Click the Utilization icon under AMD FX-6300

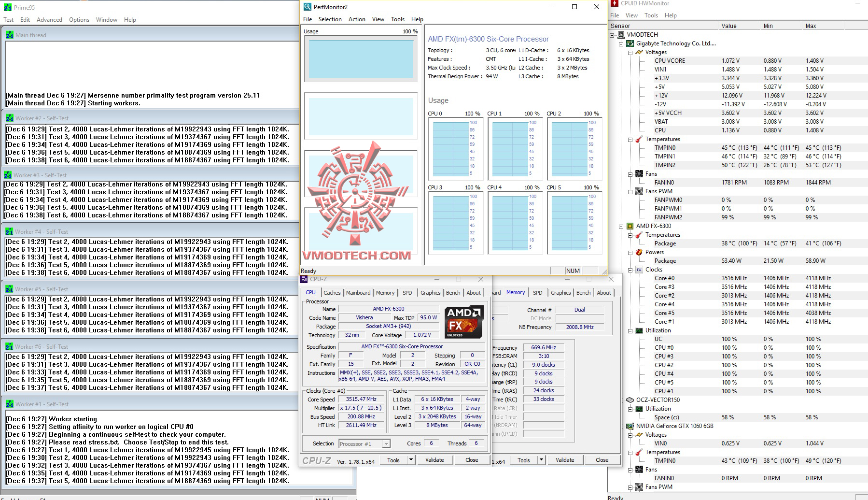[639, 330]
